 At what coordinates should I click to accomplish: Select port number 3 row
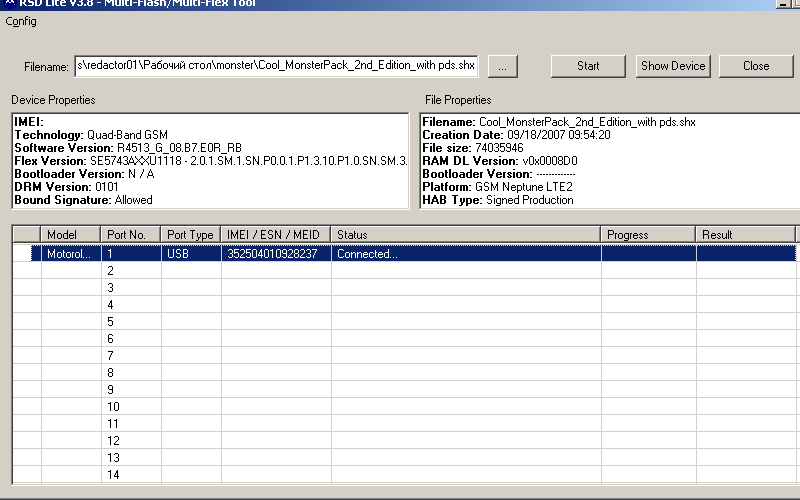403,287
